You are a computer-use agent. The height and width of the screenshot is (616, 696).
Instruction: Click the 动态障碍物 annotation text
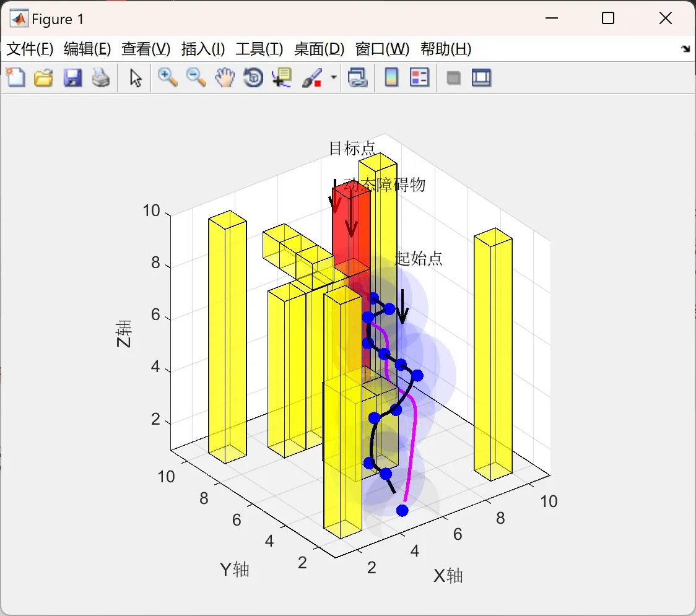385,184
